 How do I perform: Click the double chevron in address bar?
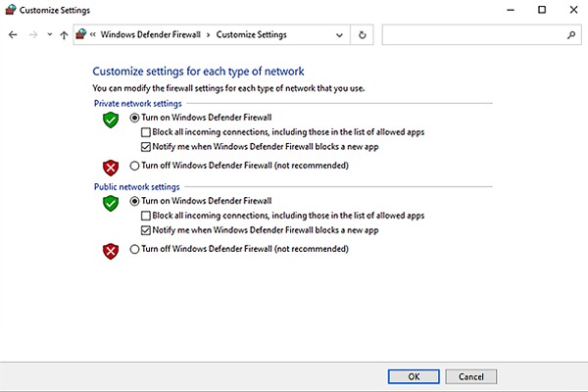[93, 34]
